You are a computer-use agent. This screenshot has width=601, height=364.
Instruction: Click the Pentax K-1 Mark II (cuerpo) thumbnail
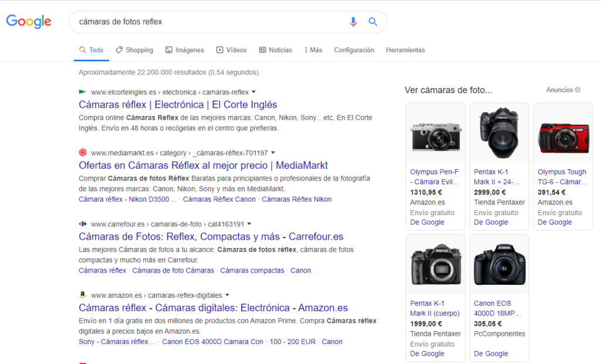pyautogui.click(x=435, y=265)
